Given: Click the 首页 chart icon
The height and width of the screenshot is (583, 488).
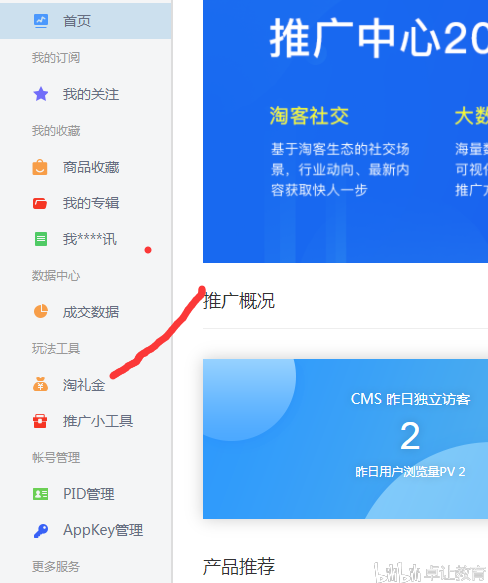Looking at the screenshot, I should (x=41, y=21).
